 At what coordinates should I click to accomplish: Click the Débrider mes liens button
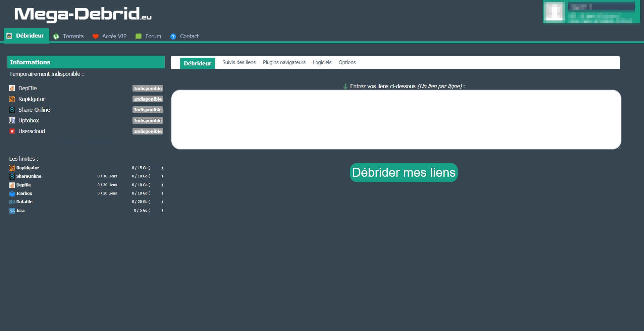click(404, 172)
